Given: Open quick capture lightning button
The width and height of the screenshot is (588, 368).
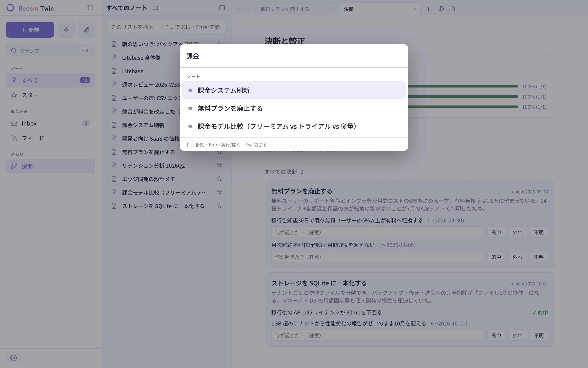Looking at the screenshot, I should point(66,30).
